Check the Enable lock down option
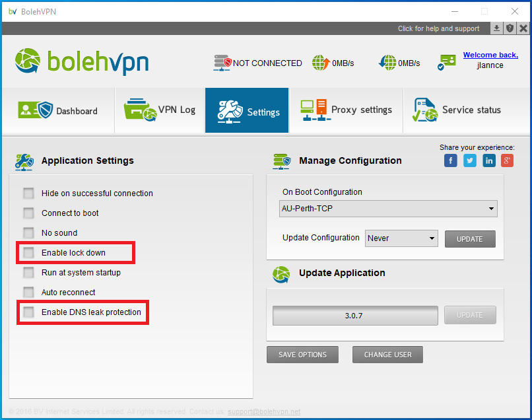The height and width of the screenshot is (420, 532). pyautogui.click(x=28, y=253)
